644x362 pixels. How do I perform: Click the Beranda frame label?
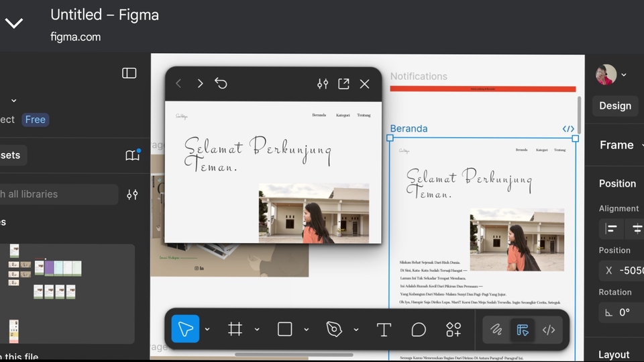point(409,128)
